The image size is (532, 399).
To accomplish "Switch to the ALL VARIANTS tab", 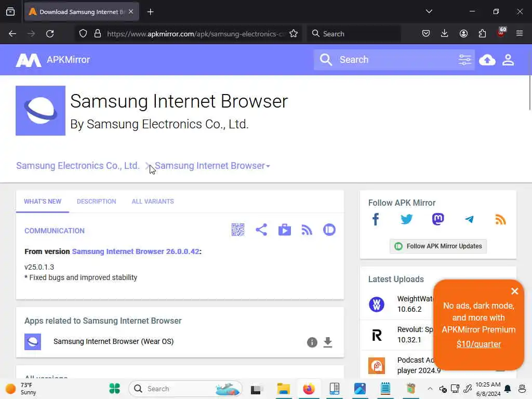I will point(153,202).
